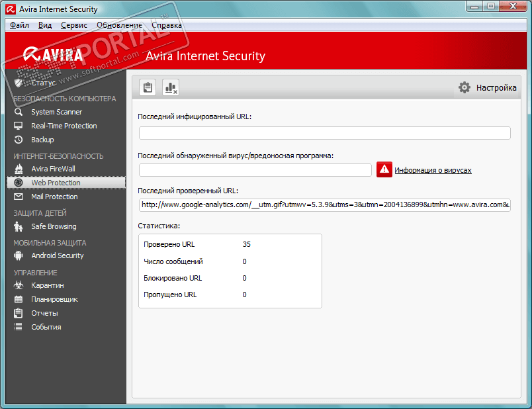Image resolution: width=532 pixels, height=409 pixels.
Task: Click the Safe Browsing parent-child icon
Action: click(19, 226)
